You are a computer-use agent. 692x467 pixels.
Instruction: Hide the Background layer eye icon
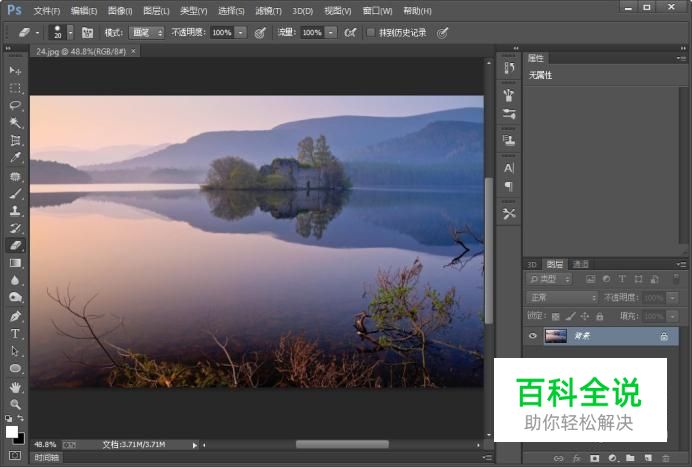pyautogui.click(x=533, y=336)
